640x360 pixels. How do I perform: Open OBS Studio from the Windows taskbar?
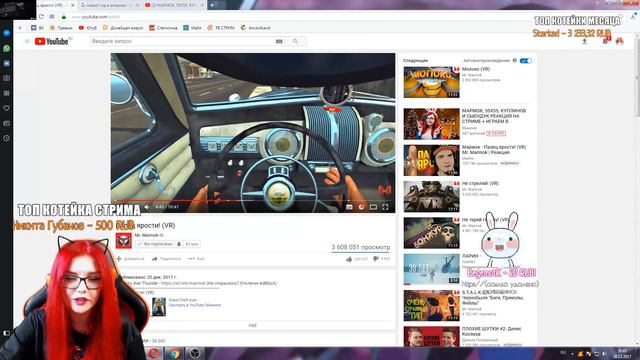tap(195, 353)
